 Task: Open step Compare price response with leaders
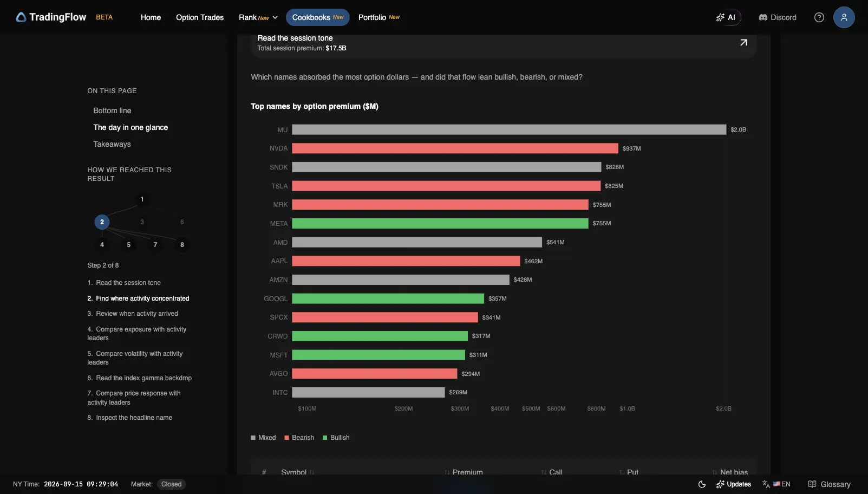coord(134,398)
